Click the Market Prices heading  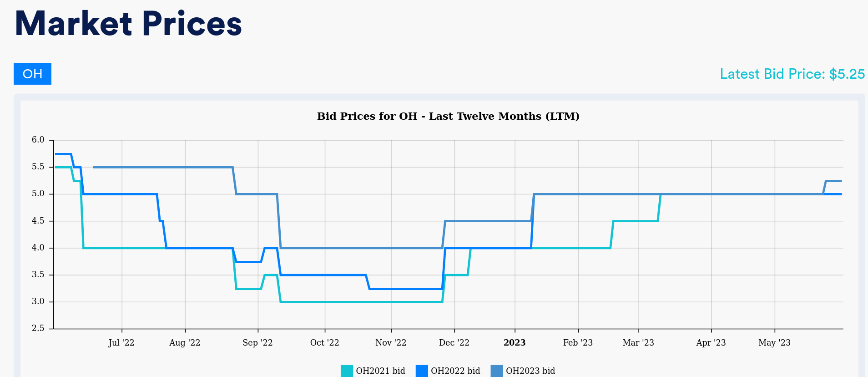click(128, 24)
